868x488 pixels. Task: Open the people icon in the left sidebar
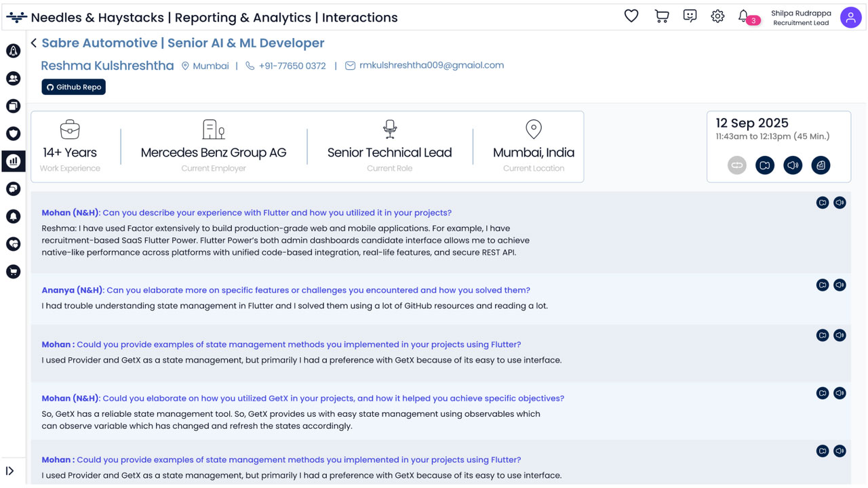click(x=13, y=79)
